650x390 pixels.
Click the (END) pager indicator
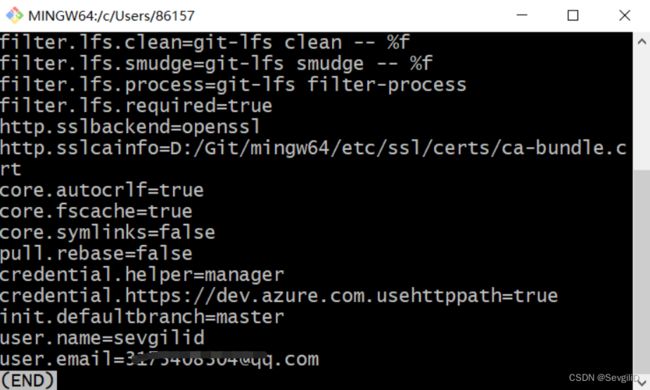pos(28,380)
